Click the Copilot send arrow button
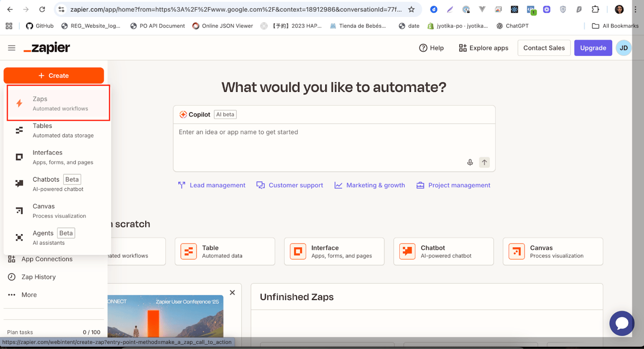Image resolution: width=644 pixels, height=349 pixels. coord(484,162)
